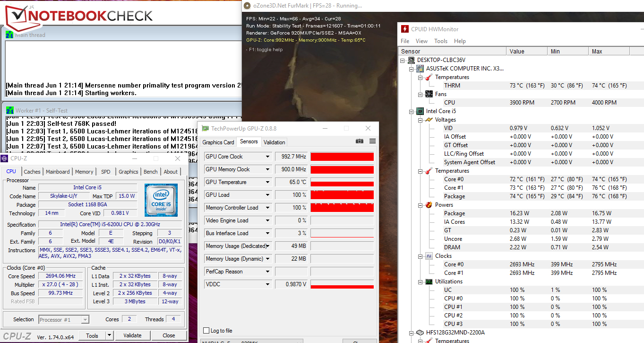Open the File menu in HWMonitor
Viewport: 644px width, 343px height.
405,41
